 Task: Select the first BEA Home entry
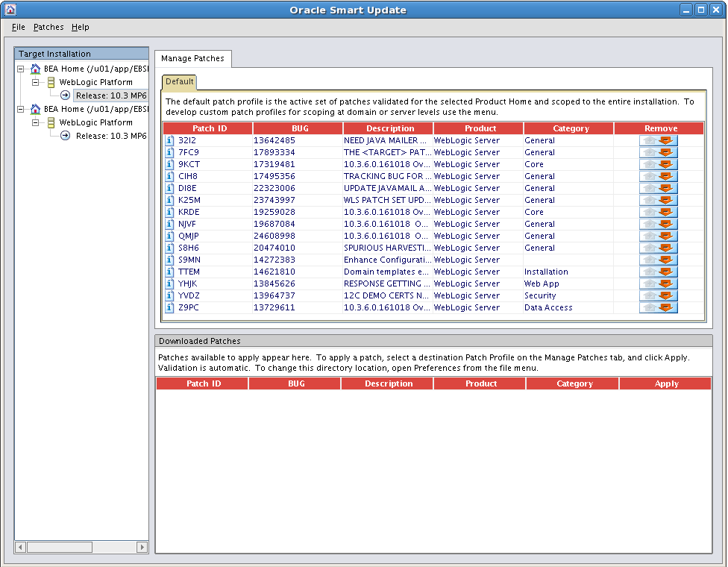96,69
